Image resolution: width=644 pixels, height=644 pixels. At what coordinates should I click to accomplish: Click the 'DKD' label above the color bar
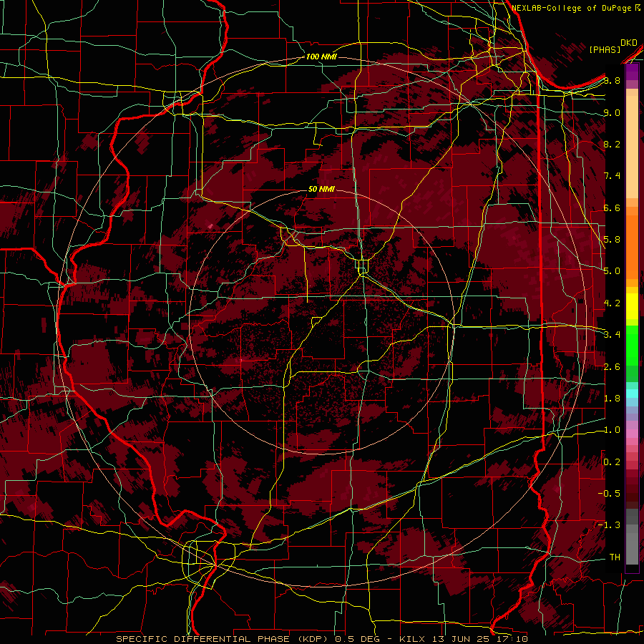(x=629, y=43)
